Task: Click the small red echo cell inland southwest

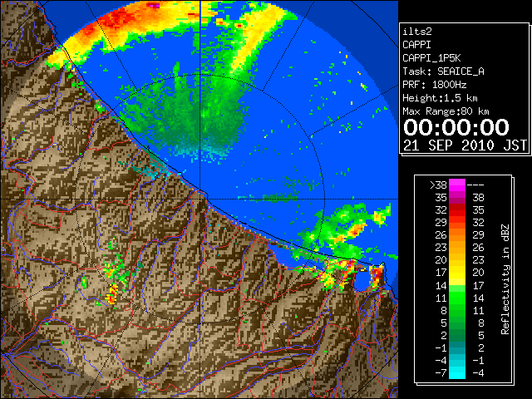Action: click(x=112, y=293)
